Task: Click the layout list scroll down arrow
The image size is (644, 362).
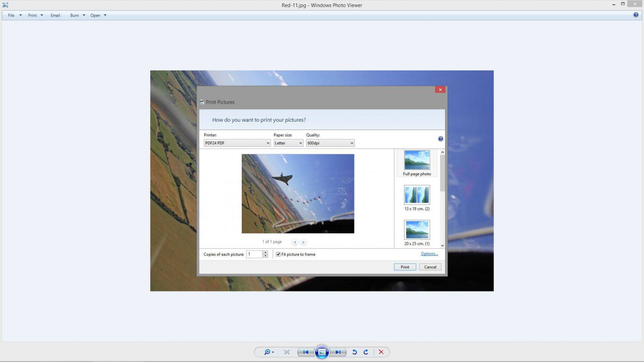Action: click(x=443, y=246)
